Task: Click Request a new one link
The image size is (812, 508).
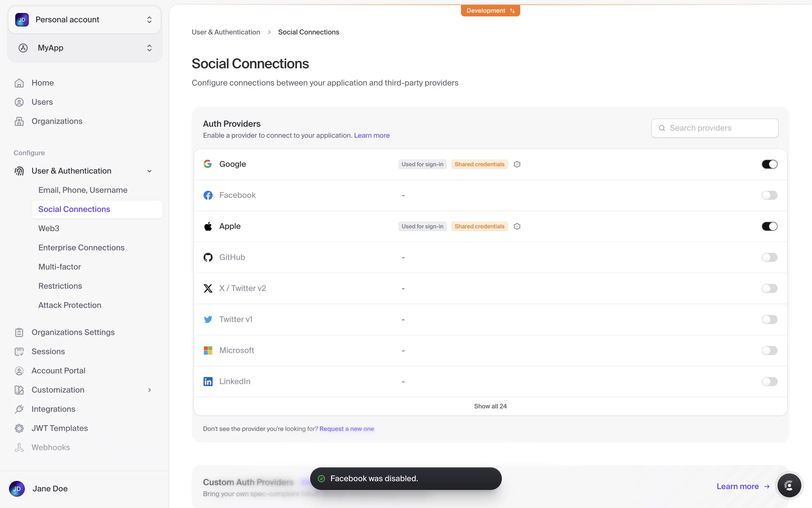Action: tap(346, 429)
